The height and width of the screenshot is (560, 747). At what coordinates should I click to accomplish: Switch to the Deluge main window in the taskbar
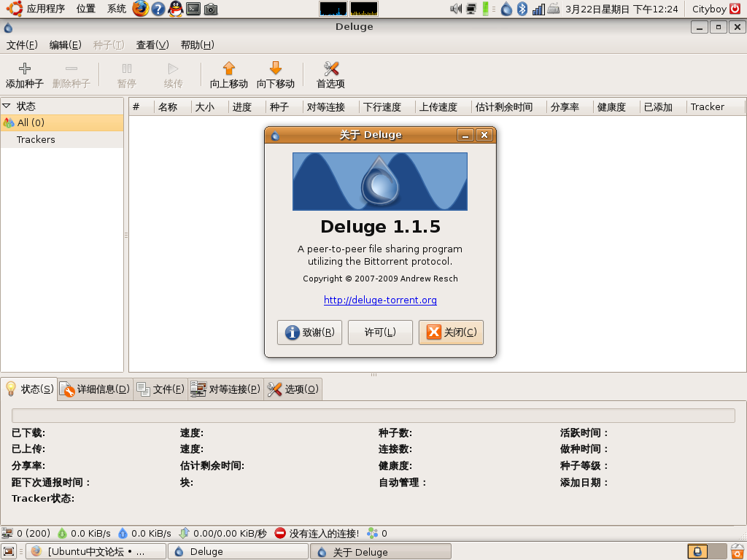[239, 551]
